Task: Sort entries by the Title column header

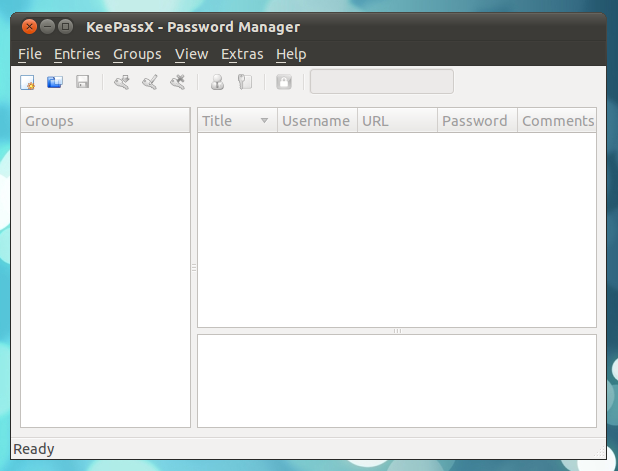Action: click(x=237, y=121)
